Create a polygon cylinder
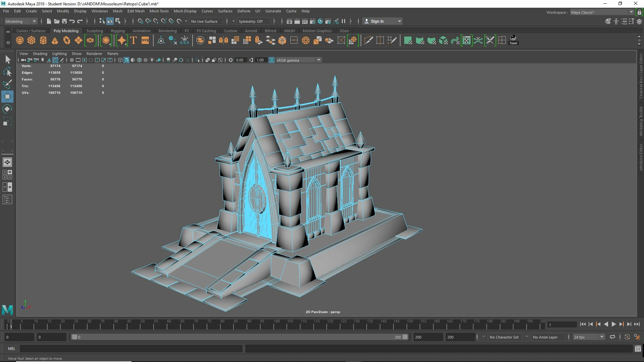This screenshot has height=362, width=644. (43, 40)
